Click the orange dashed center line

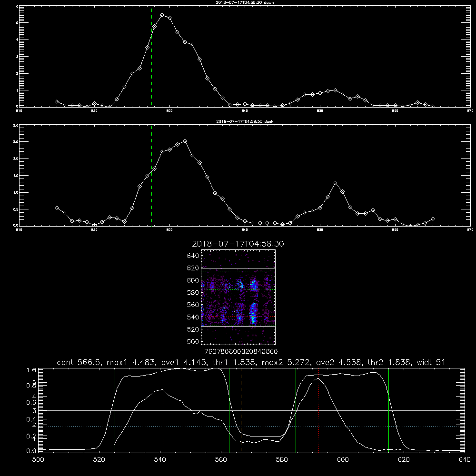(x=241, y=410)
